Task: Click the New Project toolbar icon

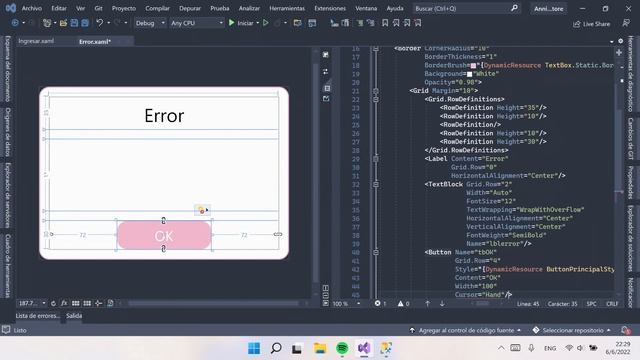Action: pos(47,23)
